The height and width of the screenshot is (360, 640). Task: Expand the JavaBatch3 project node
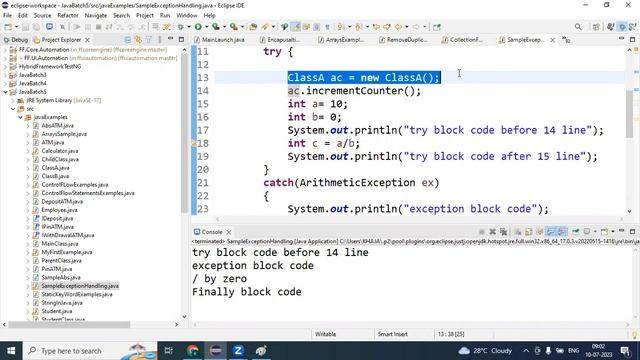(x=6, y=75)
